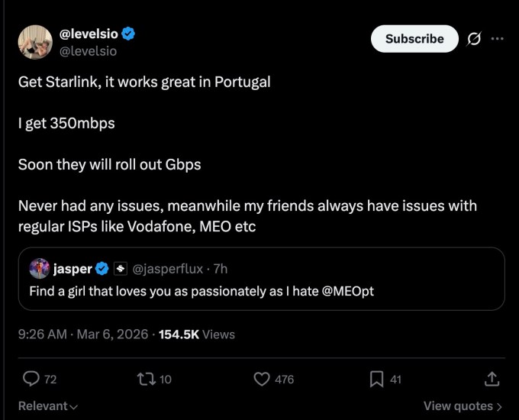The height and width of the screenshot is (420, 519).
Task: Like the tweet with heart icon
Action: click(262, 379)
